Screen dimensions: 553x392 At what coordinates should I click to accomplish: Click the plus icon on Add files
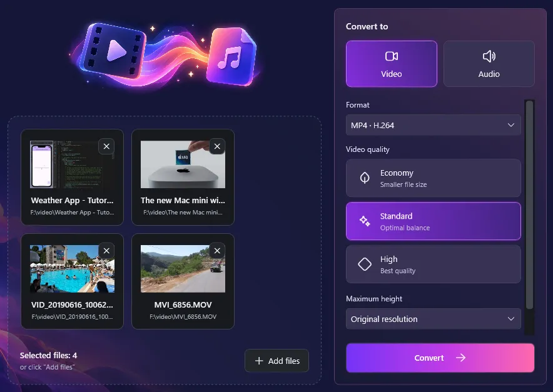coord(259,361)
